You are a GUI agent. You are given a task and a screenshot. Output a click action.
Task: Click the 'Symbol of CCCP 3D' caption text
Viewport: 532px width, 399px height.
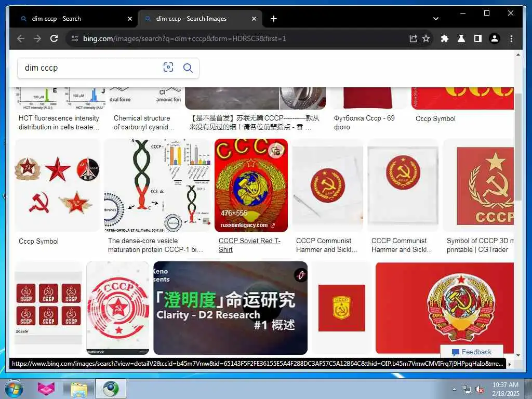tap(480, 245)
